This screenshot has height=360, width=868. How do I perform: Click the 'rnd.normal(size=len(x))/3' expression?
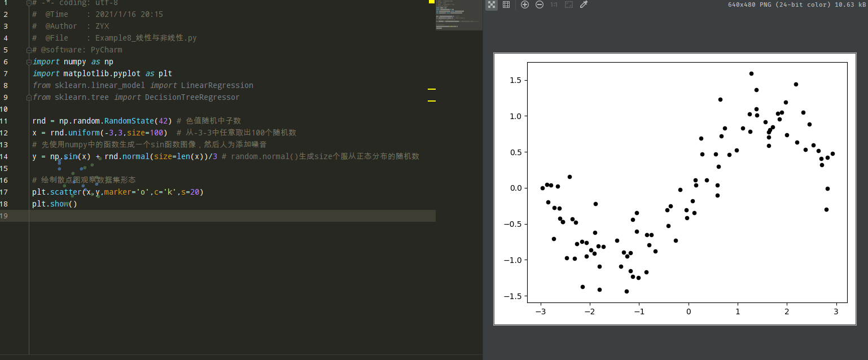pos(161,156)
